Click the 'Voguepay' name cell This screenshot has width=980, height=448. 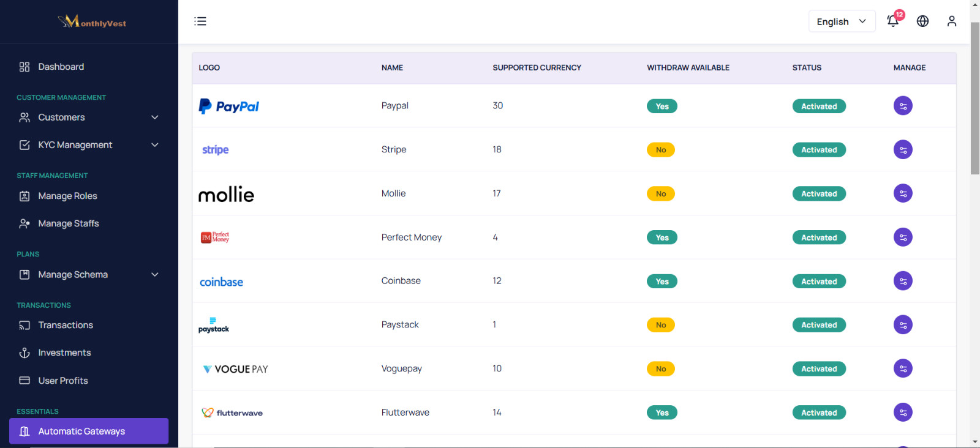(402, 368)
